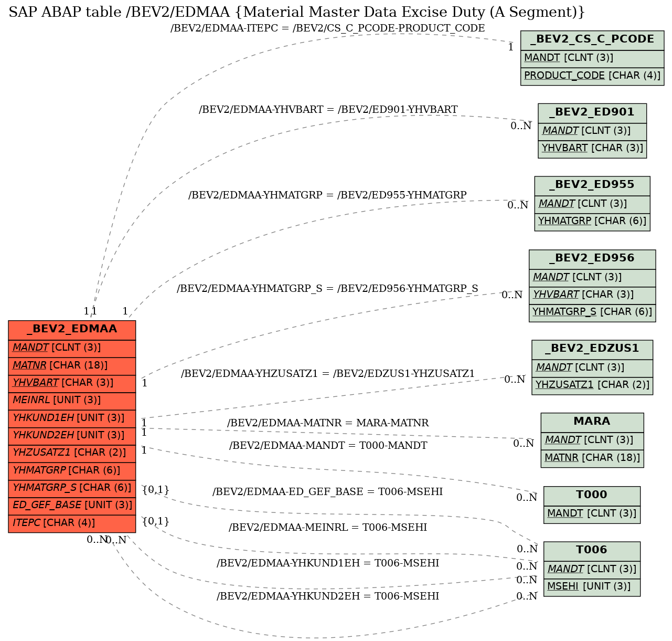Open the _BEV2_ED956 table header
672x641 pixels.
592,259
